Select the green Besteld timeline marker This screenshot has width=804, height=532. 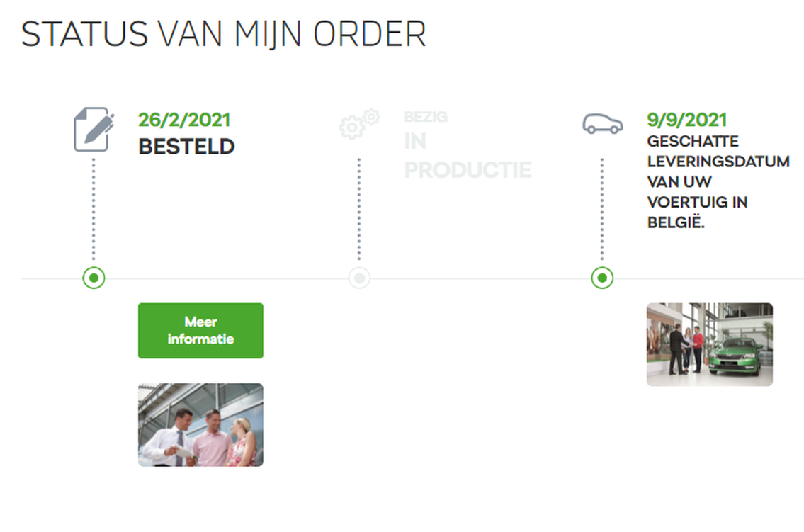(x=94, y=278)
